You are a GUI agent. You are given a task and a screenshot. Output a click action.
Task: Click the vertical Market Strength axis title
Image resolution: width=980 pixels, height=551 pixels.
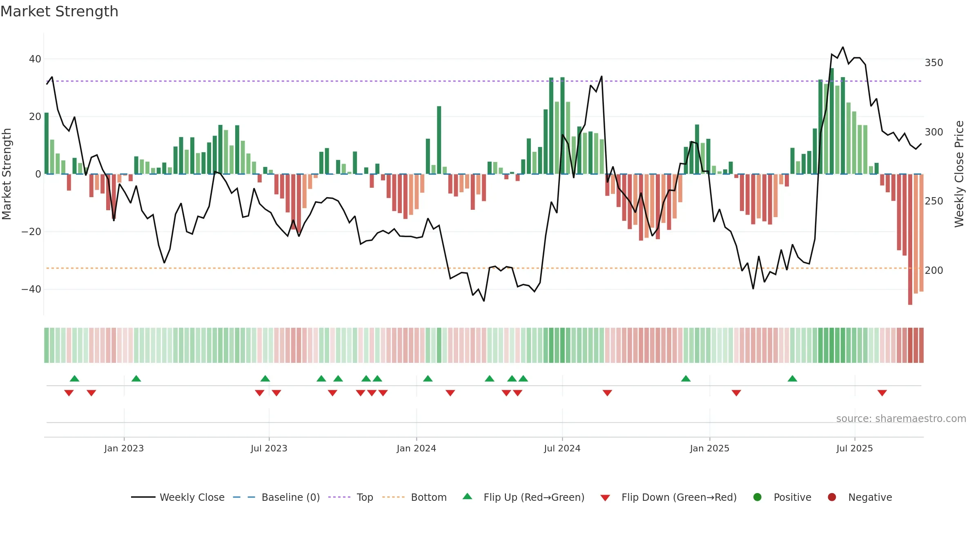pyautogui.click(x=7, y=174)
